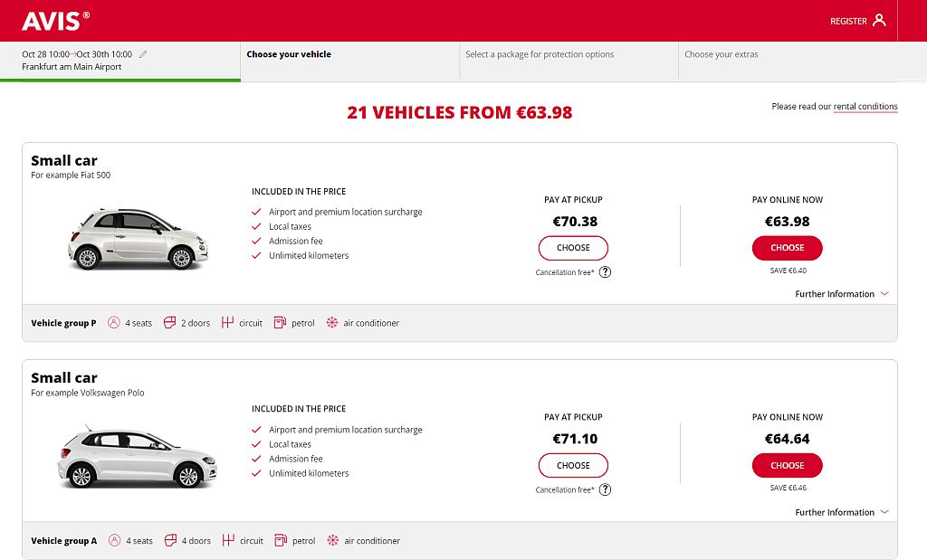The height and width of the screenshot is (560, 927).
Task: Click the 4 doors icon under the Volkswagen Polo
Action: click(169, 540)
